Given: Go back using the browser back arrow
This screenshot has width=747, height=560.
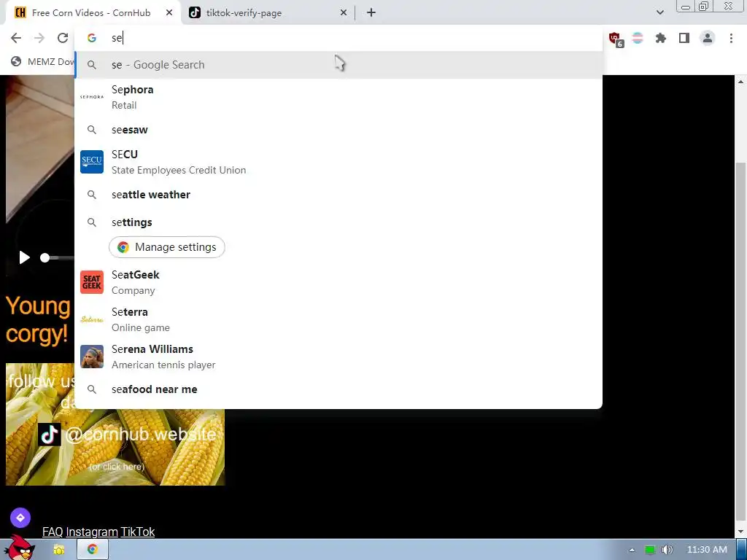Looking at the screenshot, I should (x=16, y=38).
